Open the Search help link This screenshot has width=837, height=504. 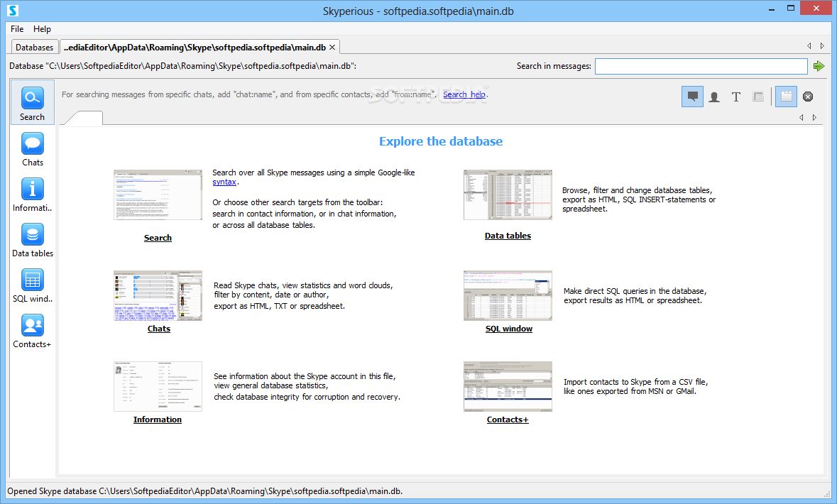click(464, 94)
